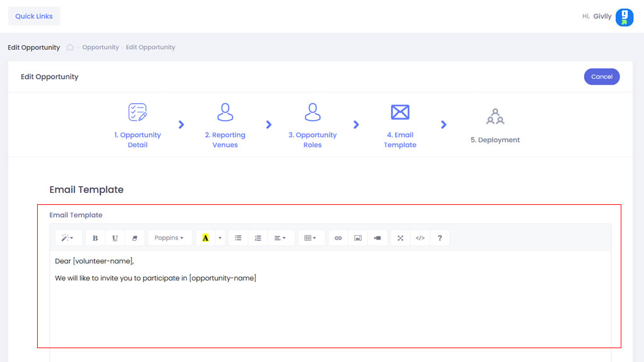The height and width of the screenshot is (362, 644).
Task: Click the insert video icon
Action: (x=377, y=238)
